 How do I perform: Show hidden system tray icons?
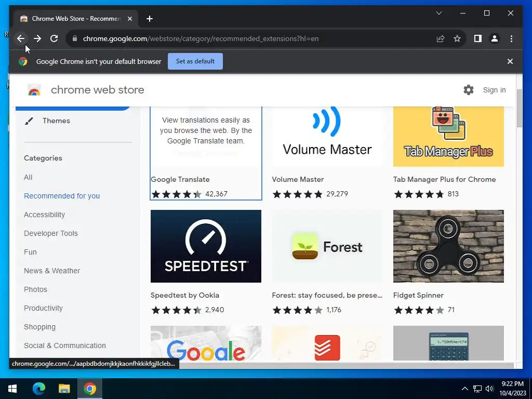click(465, 389)
